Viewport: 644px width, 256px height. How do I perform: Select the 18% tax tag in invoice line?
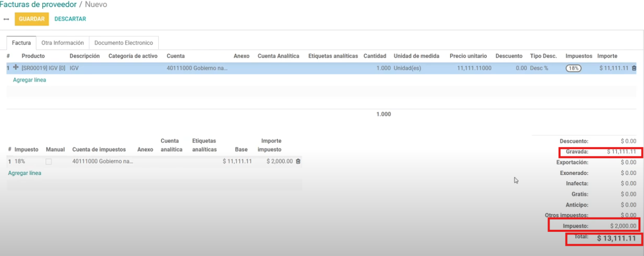[573, 68]
